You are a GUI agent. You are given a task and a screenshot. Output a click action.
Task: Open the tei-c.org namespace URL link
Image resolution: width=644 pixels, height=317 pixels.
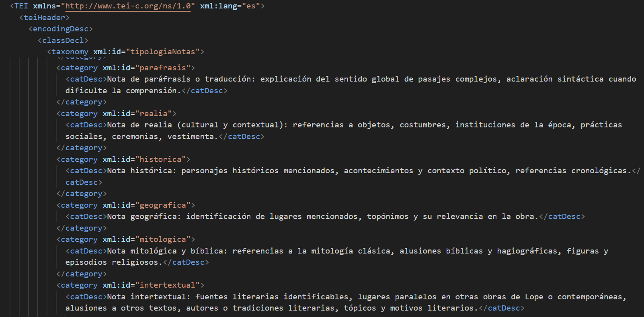128,6
